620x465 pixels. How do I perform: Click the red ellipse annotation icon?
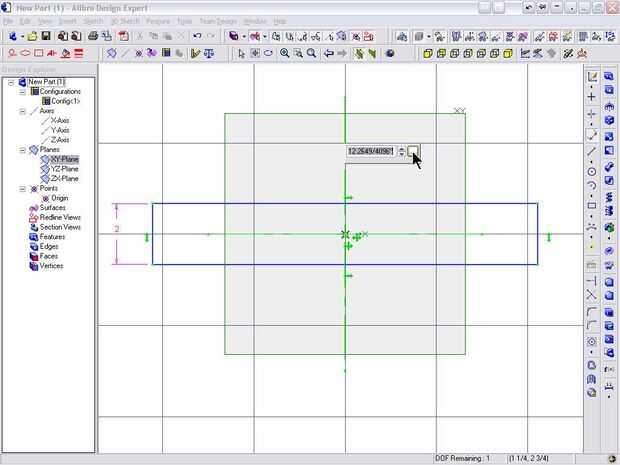pos(25,53)
